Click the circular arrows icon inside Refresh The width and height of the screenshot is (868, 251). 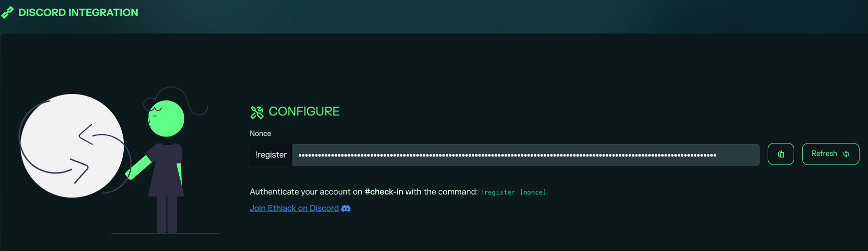click(x=846, y=154)
